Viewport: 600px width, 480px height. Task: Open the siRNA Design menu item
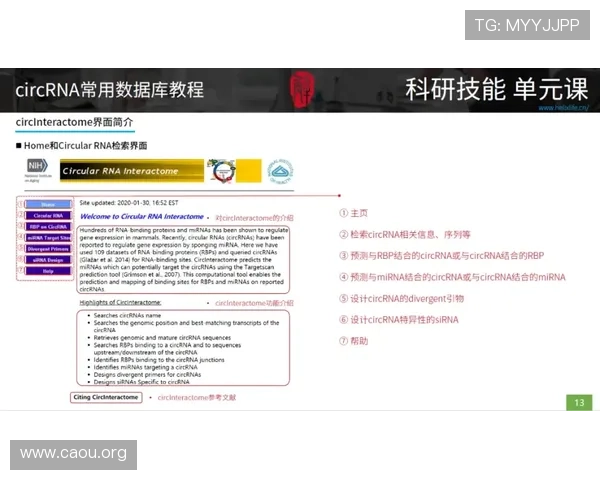click(x=48, y=260)
